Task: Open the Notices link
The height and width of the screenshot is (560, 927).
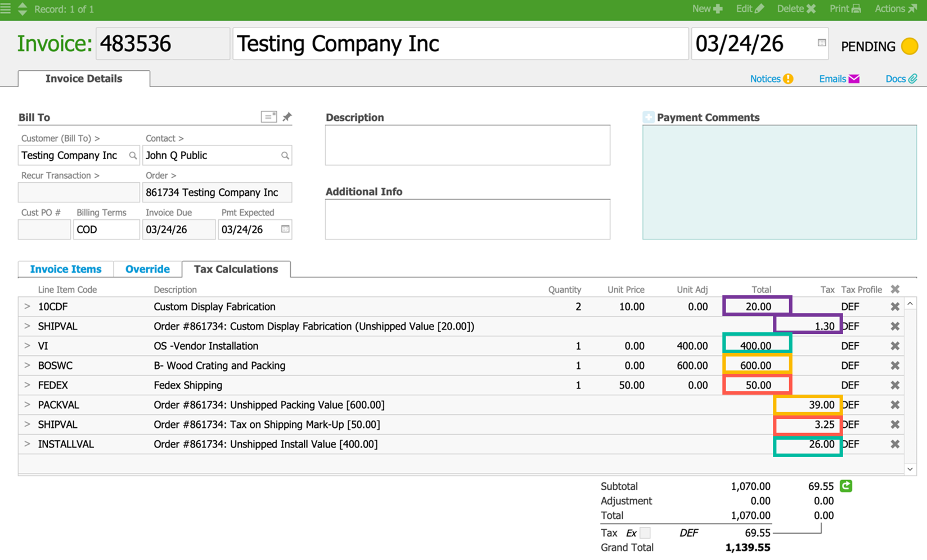Action: click(x=771, y=79)
